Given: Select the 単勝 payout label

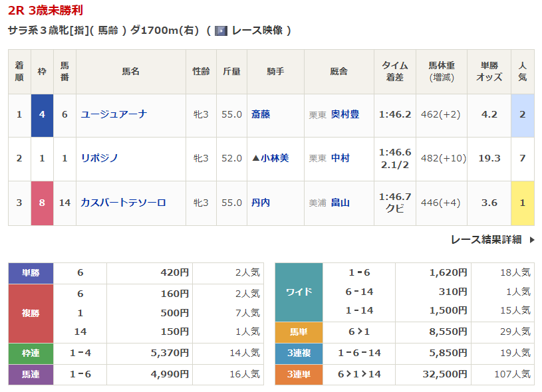Looking at the screenshot, I should coord(31,272).
